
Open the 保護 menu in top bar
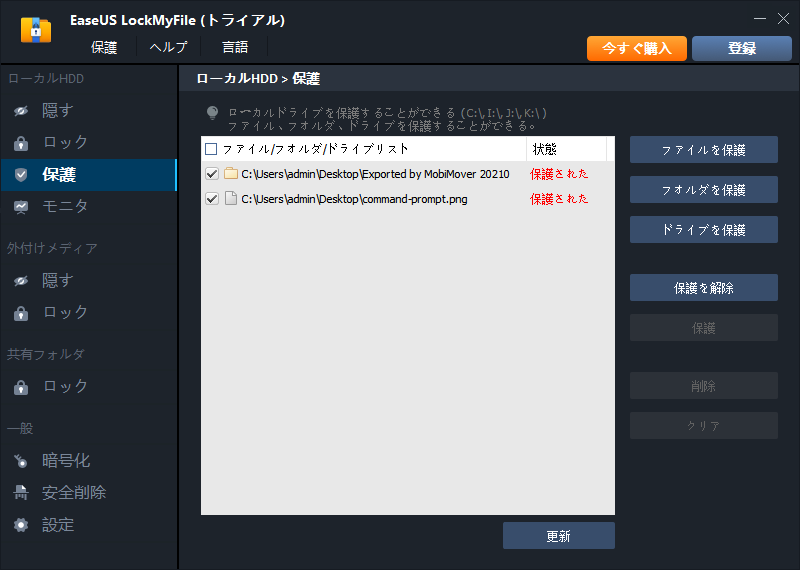104,47
